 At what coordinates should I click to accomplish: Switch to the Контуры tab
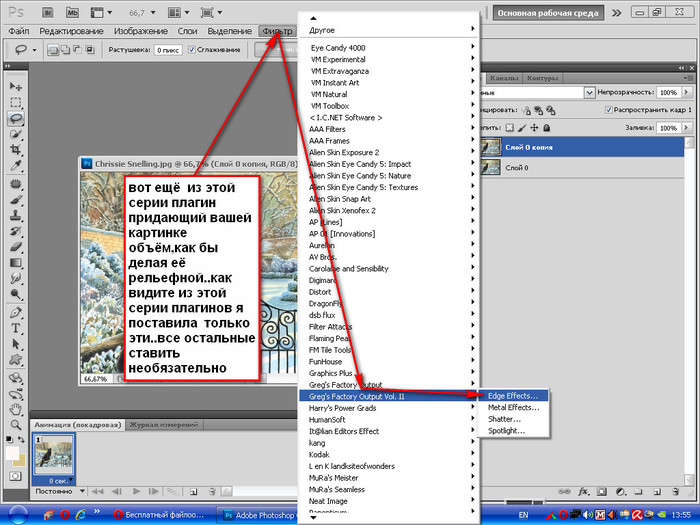[542, 78]
